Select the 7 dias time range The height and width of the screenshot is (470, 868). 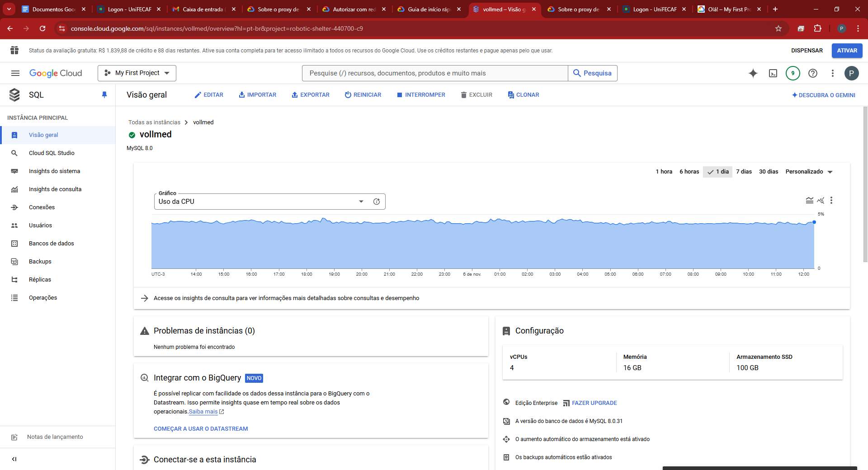click(x=744, y=172)
